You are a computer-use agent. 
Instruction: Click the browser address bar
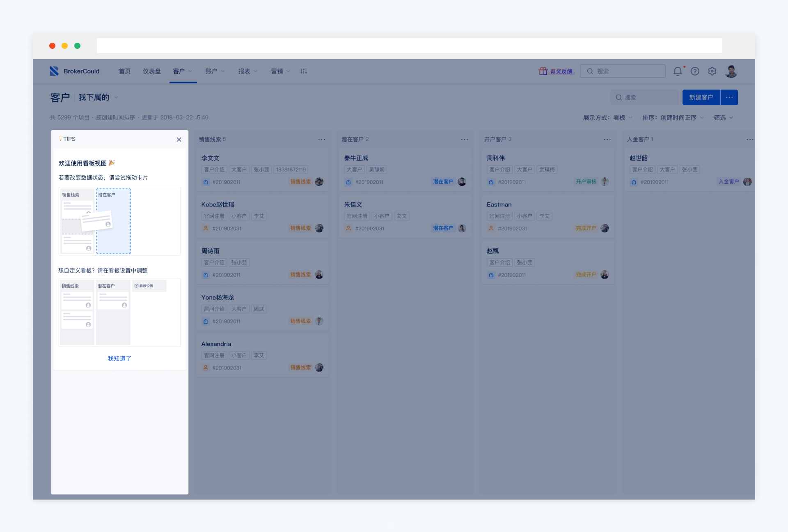pyautogui.click(x=409, y=46)
